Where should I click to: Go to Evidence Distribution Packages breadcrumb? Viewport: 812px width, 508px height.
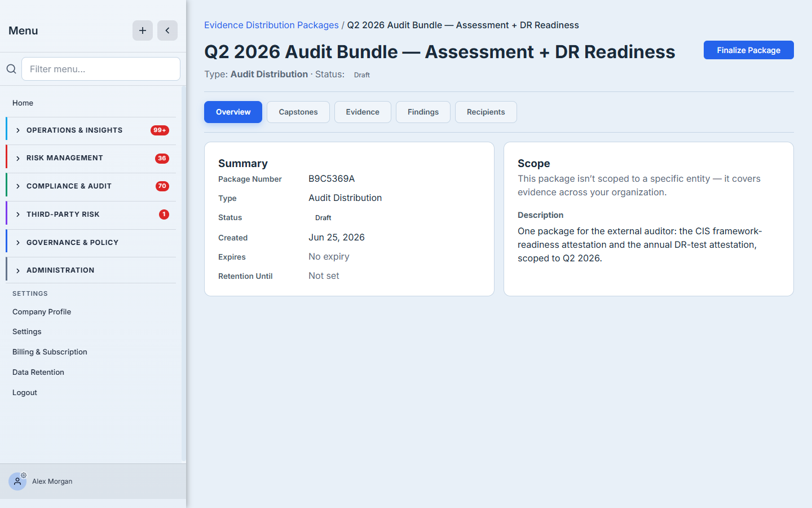point(271,25)
